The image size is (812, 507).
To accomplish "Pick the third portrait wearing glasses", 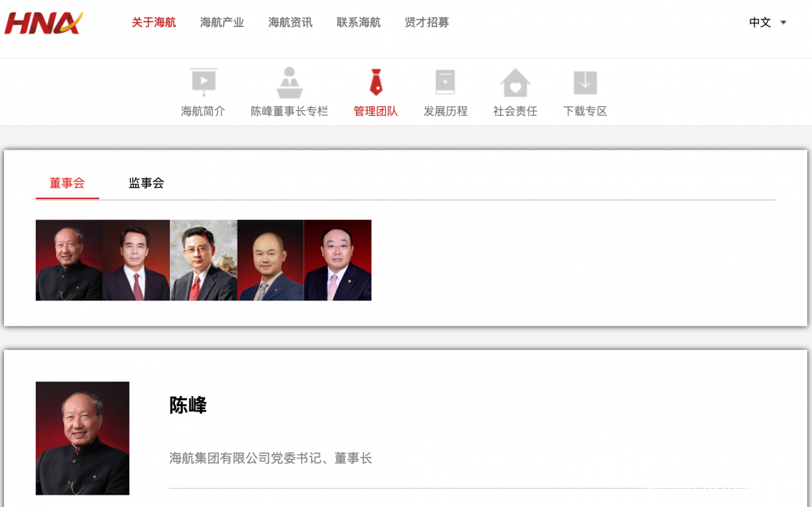I will [x=204, y=260].
